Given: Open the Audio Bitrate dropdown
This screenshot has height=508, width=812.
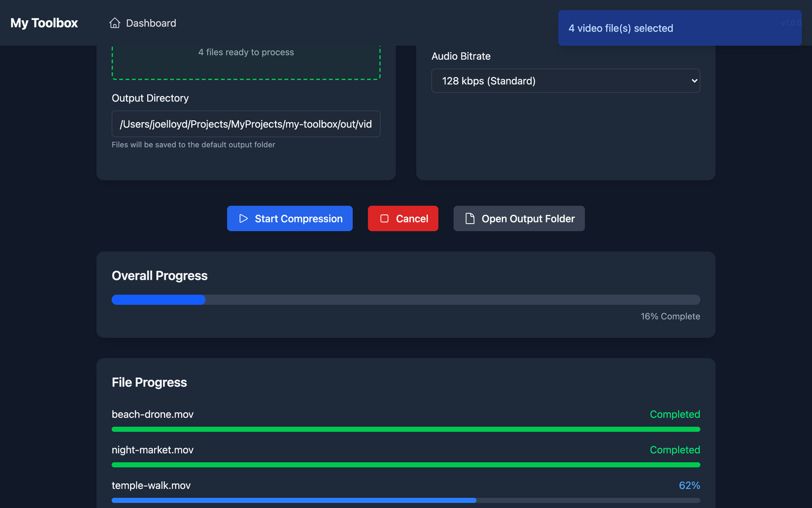Looking at the screenshot, I should click(x=565, y=81).
